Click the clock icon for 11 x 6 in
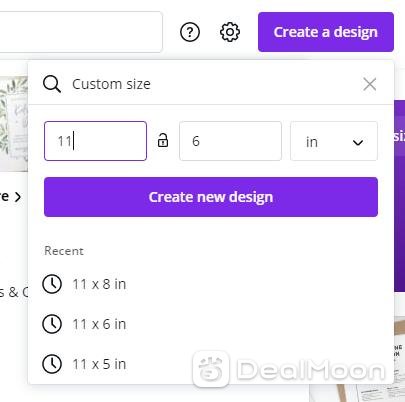 [52, 324]
